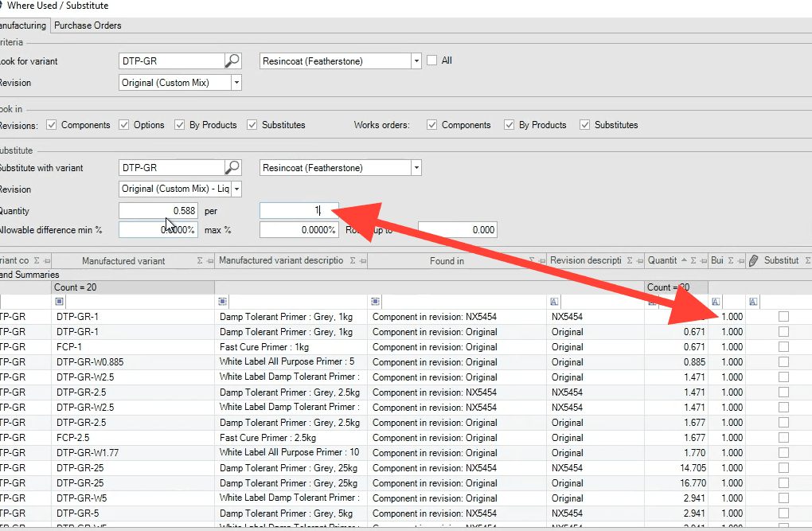Select DTP-GR-5 manufactured variant cell
The height and width of the screenshot is (531, 812).
pos(134,513)
